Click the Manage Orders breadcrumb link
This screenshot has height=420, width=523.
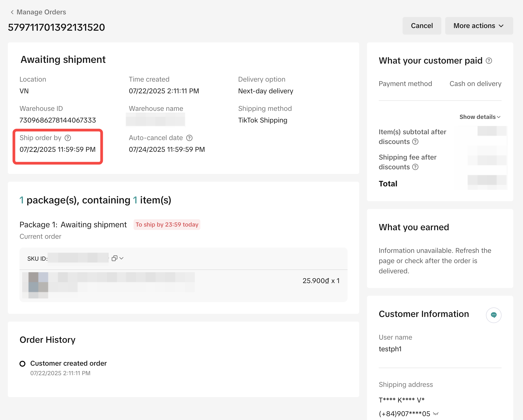(41, 12)
